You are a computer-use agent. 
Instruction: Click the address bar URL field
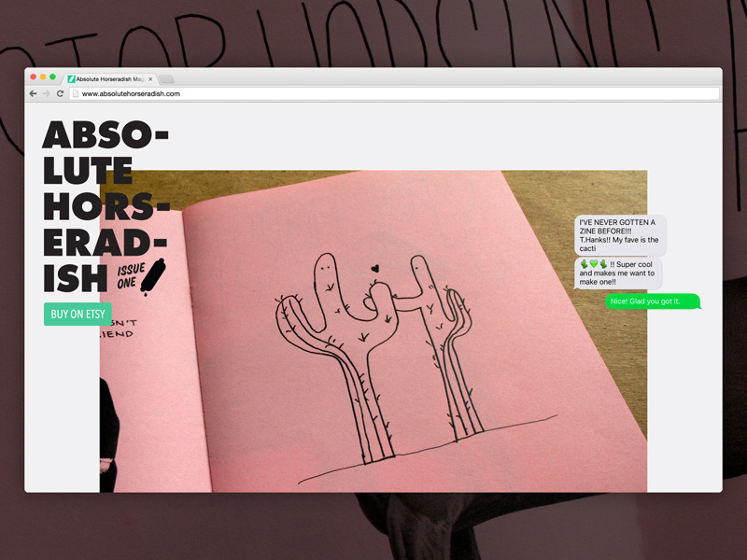(x=394, y=94)
